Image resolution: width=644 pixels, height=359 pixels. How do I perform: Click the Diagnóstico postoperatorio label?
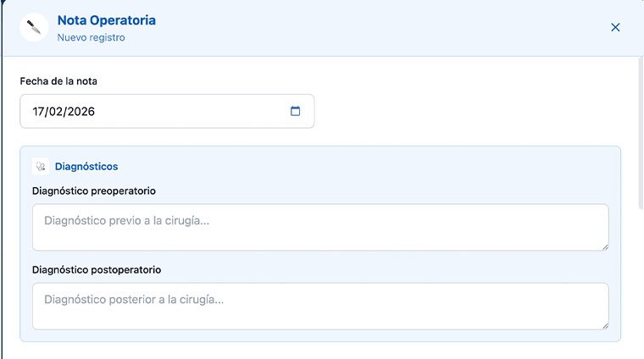click(x=96, y=269)
